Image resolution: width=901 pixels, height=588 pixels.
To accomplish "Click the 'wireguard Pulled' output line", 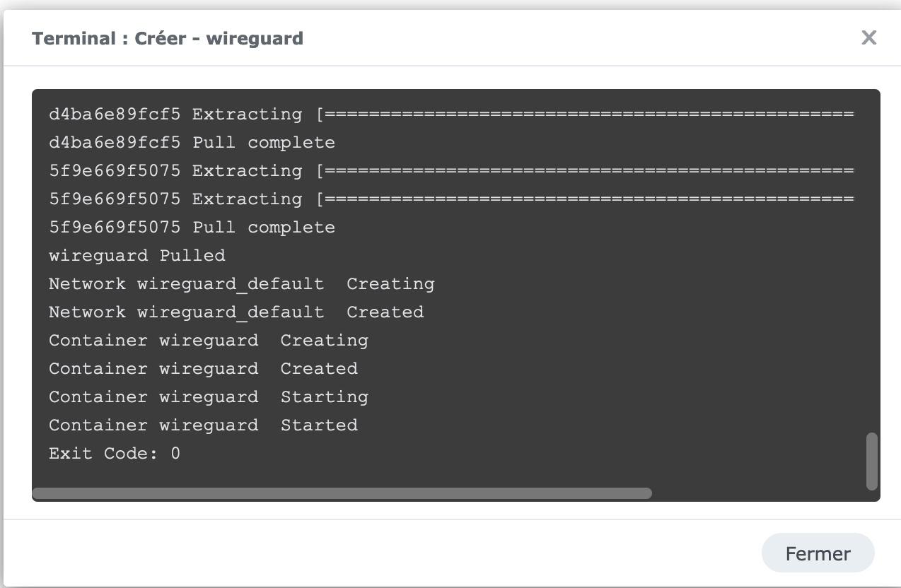I will pyautogui.click(x=137, y=256).
